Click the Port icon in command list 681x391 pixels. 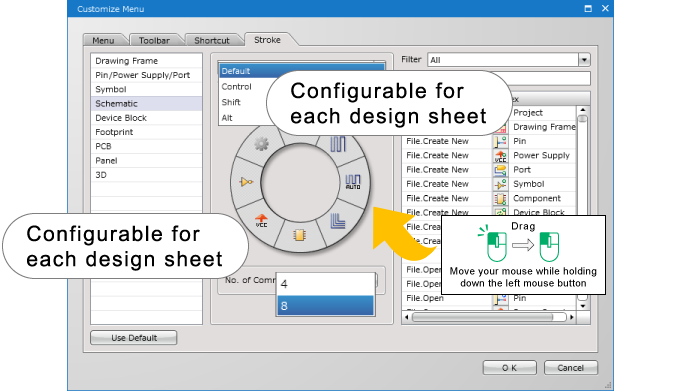pos(500,170)
